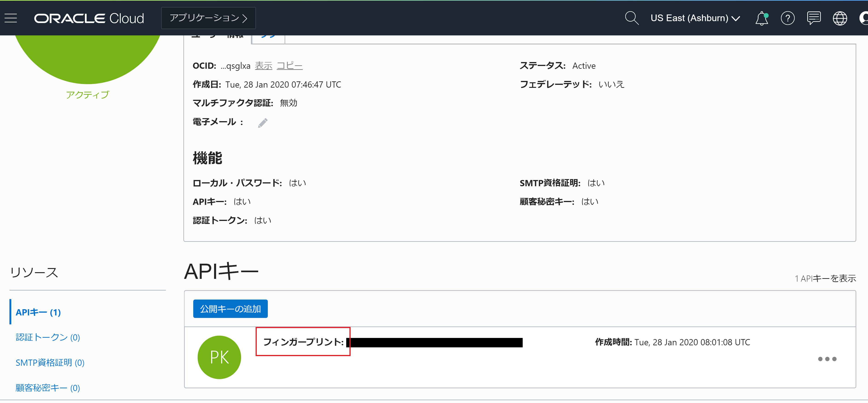Click the PK key avatar icon
The image size is (868, 403).
point(219,357)
